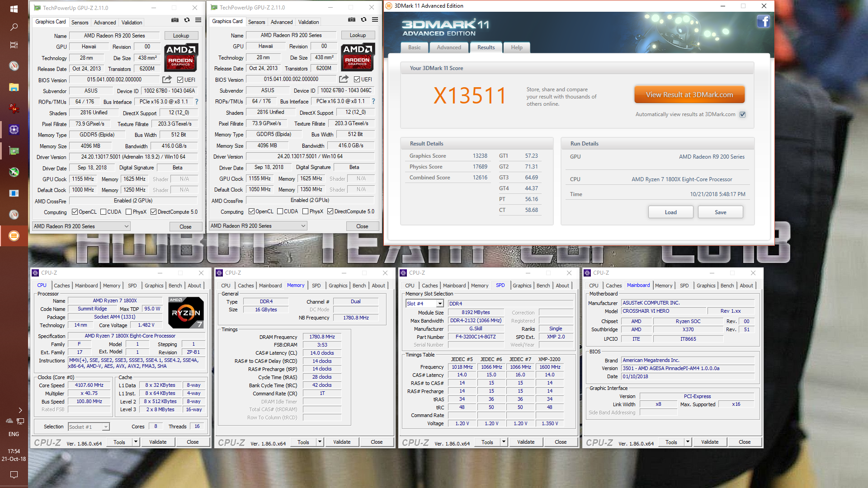Click the BIOS export icon in right GPU-Z
Screen dimensions: 868x488
coord(344,79)
